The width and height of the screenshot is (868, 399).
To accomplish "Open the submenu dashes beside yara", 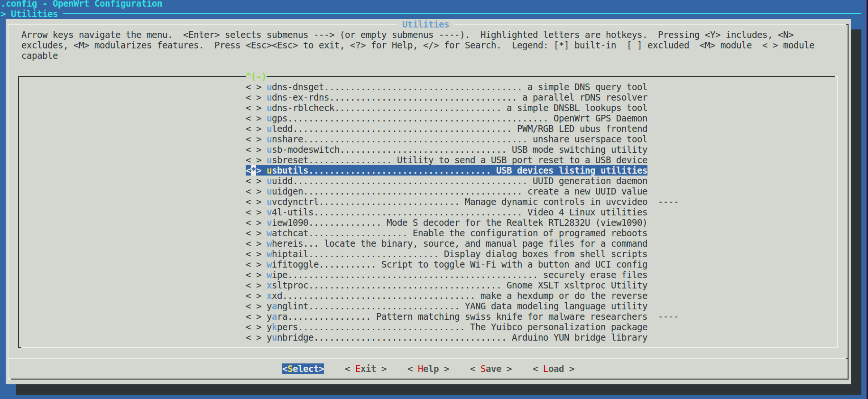I will point(668,317).
